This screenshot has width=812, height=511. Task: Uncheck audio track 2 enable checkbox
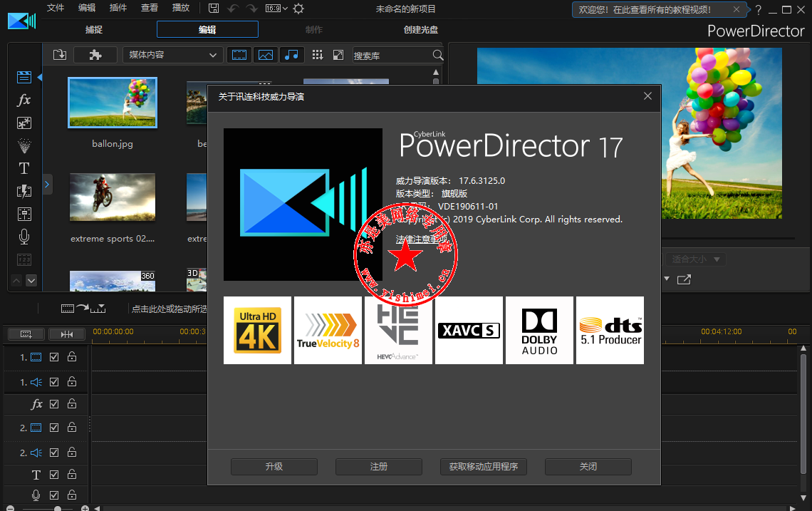click(54, 453)
